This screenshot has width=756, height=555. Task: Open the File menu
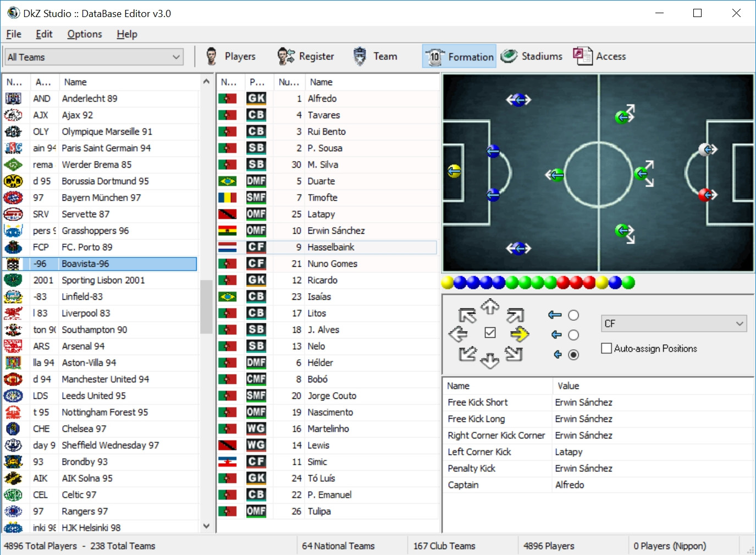tap(14, 34)
